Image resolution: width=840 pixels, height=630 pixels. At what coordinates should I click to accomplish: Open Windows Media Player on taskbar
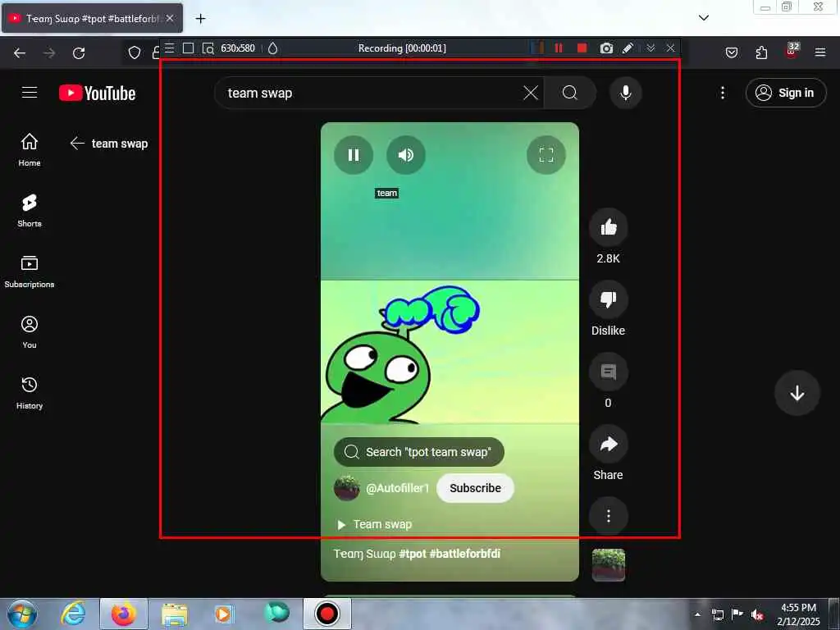[223, 614]
